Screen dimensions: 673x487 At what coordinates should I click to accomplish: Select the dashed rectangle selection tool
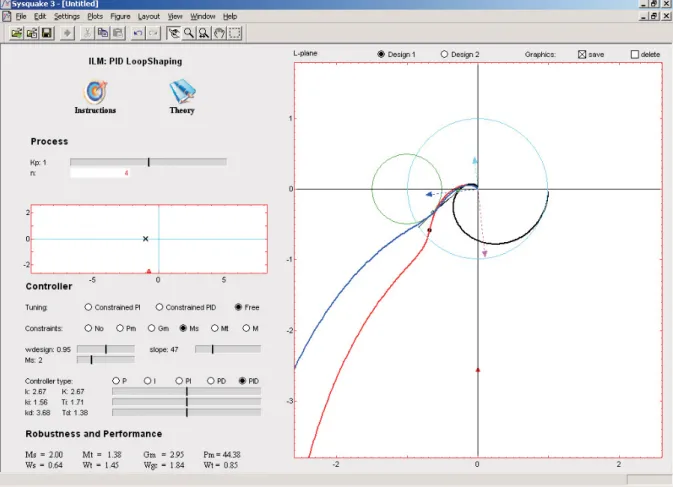pos(235,33)
